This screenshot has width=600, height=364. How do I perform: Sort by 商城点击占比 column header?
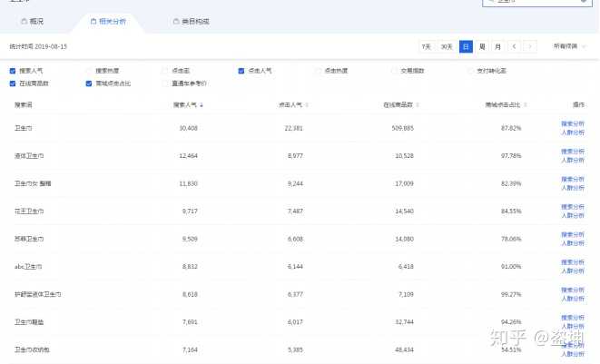503,105
